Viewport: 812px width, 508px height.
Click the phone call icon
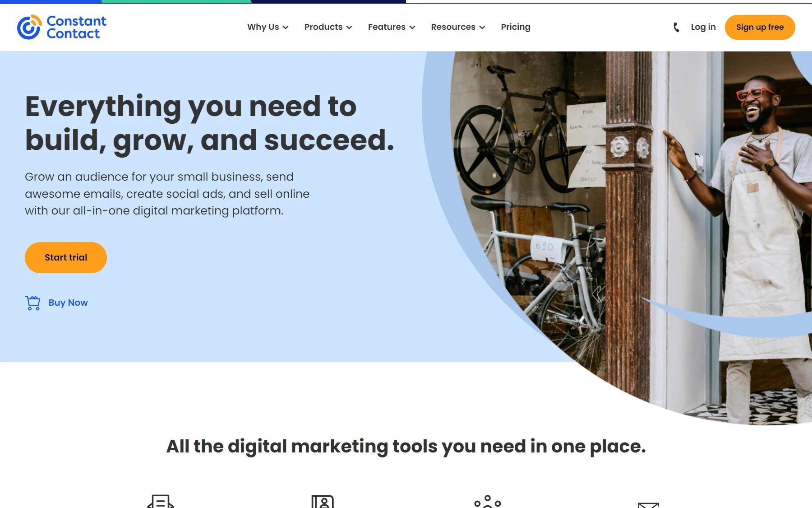(x=676, y=27)
